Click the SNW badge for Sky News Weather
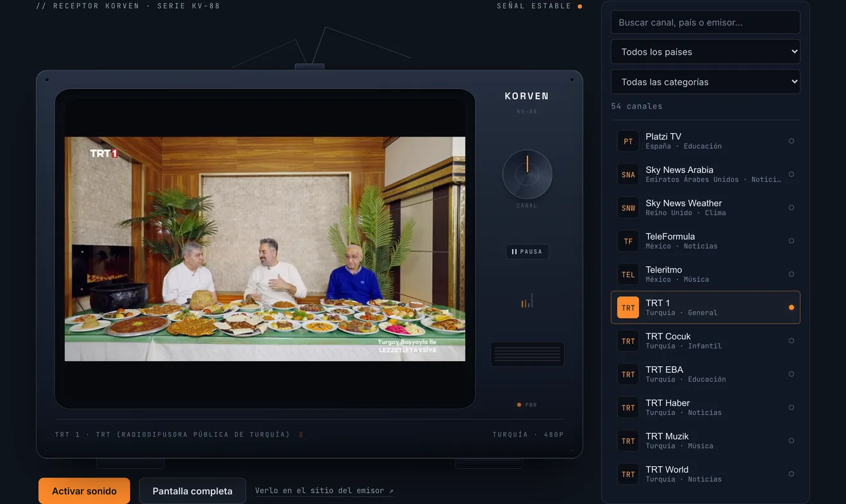This screenshot has width=846, height=504. [x=628, y=207]
